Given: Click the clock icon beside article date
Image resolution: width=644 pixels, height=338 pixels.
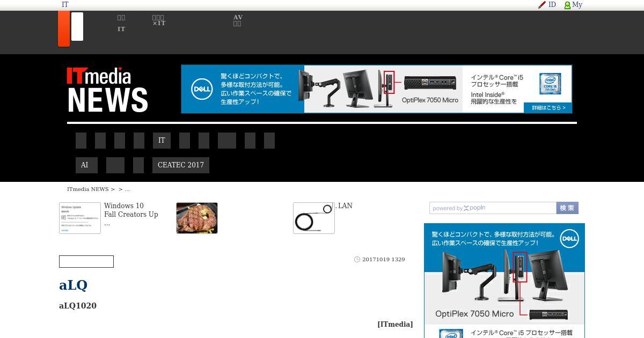Looking at the screenshot, I should click(x=357, y=259).
